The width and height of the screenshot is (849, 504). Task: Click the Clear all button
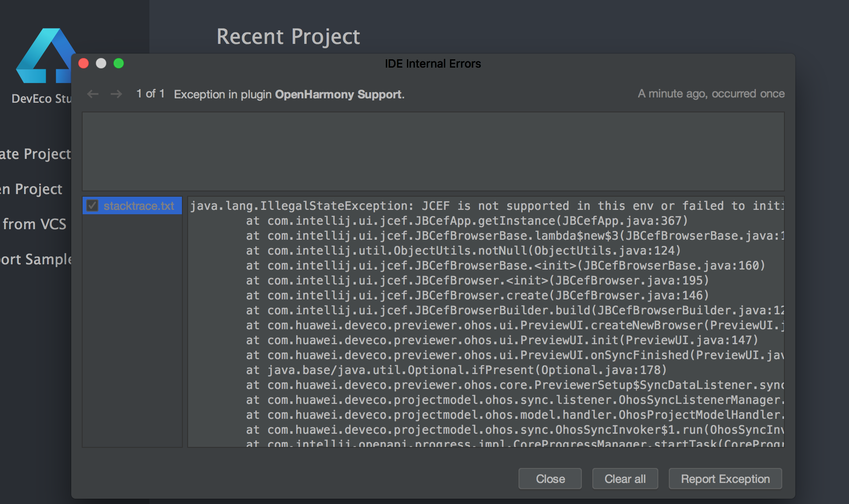(x=625, y=479)
